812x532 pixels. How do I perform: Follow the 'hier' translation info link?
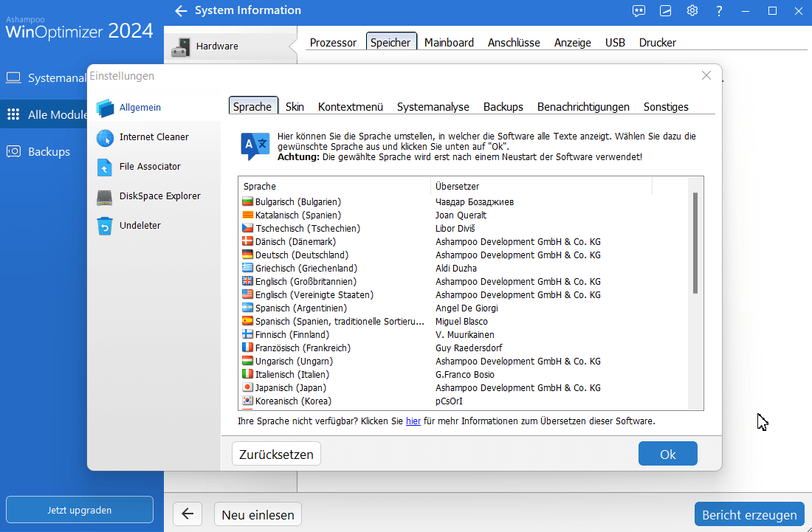(413, 421)
